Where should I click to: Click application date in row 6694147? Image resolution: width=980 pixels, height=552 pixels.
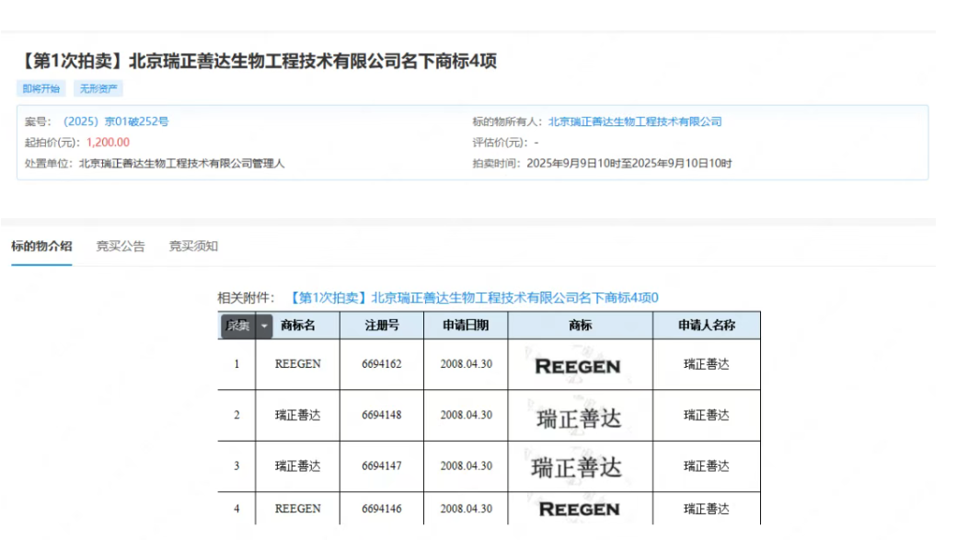click(467, 466)
